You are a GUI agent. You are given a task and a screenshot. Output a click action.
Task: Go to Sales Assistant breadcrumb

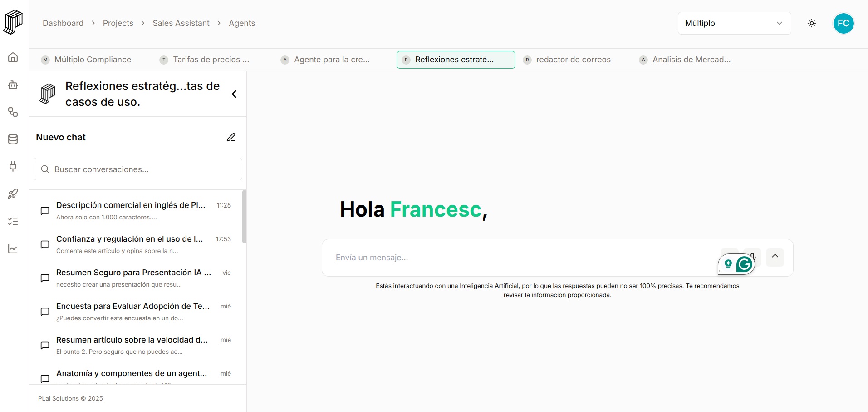181,23
